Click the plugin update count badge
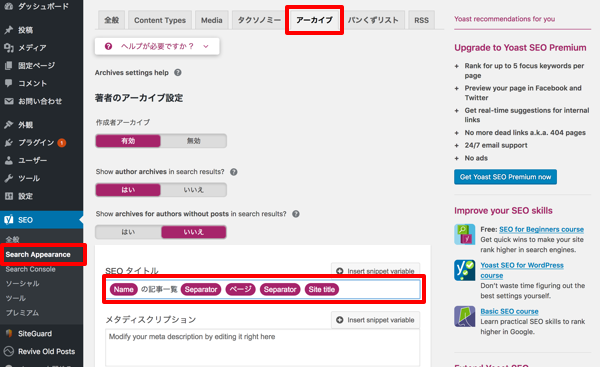 click(62, 143)
